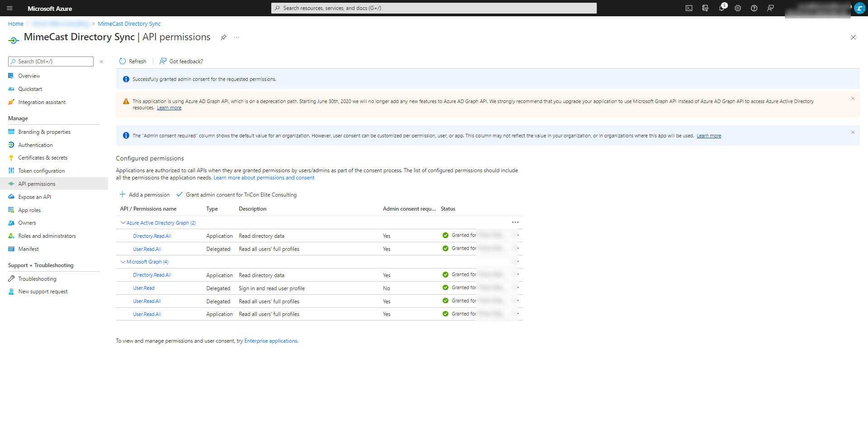This screenshot has height=438, width=868.
Task: Click Add a permission
Action: (x=145, y=195)
